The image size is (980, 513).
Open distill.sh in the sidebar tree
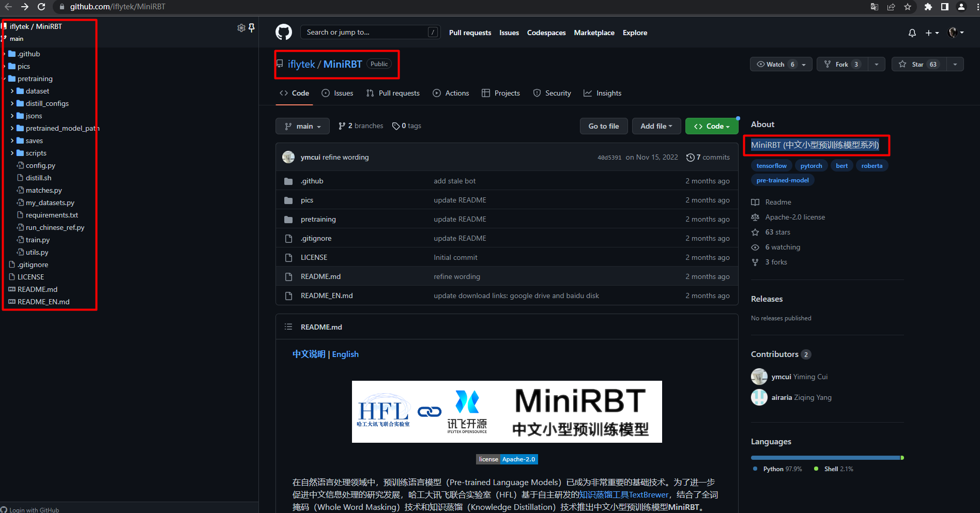(x=38, y=178)
